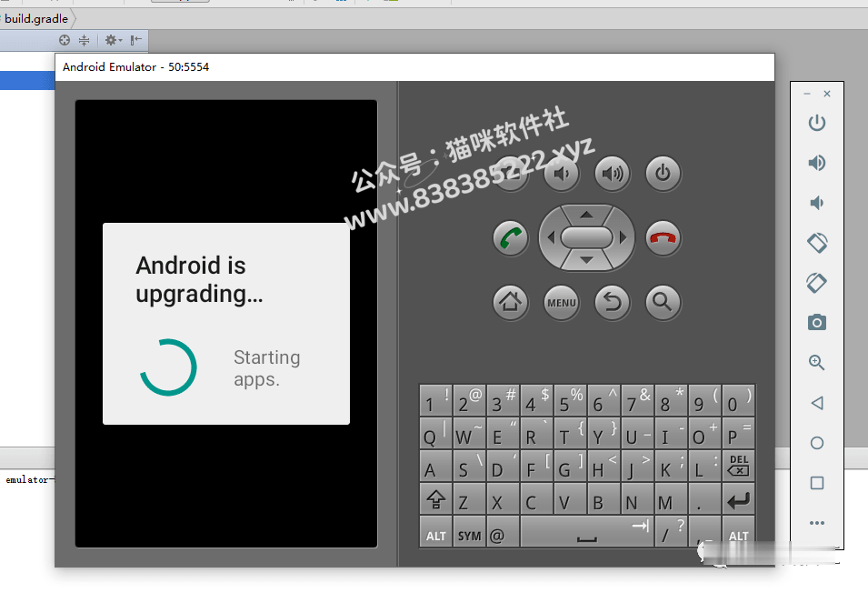Click the M key on the emulator keyboard
Image resolution: width=868 pixels, height=593 pixels.
click(671, 499)
